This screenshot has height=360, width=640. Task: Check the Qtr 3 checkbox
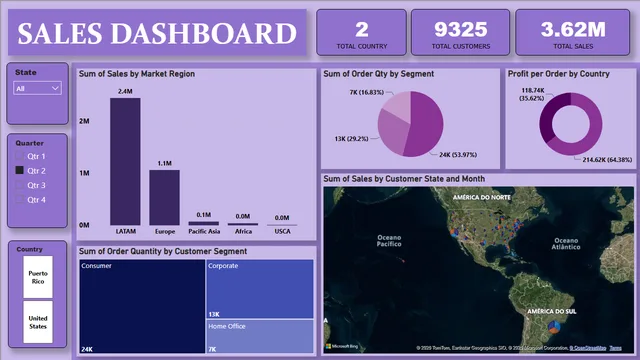tap(19, 185)
